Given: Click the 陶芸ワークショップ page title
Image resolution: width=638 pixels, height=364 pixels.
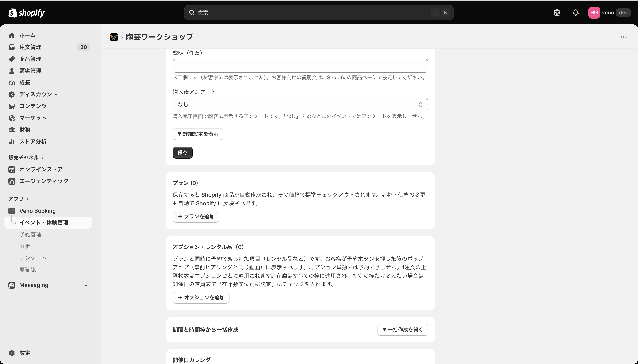Looking at the screenshot, I should 159,37.
